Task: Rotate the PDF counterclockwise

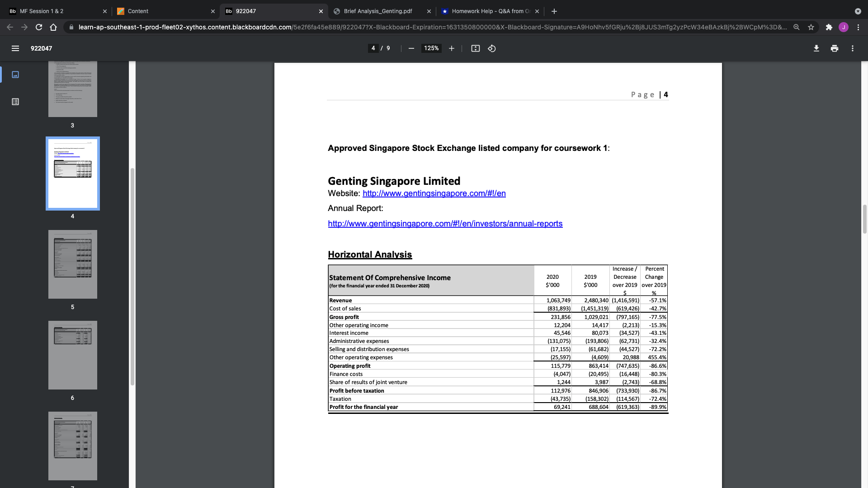Action: (x=492, y=48)
